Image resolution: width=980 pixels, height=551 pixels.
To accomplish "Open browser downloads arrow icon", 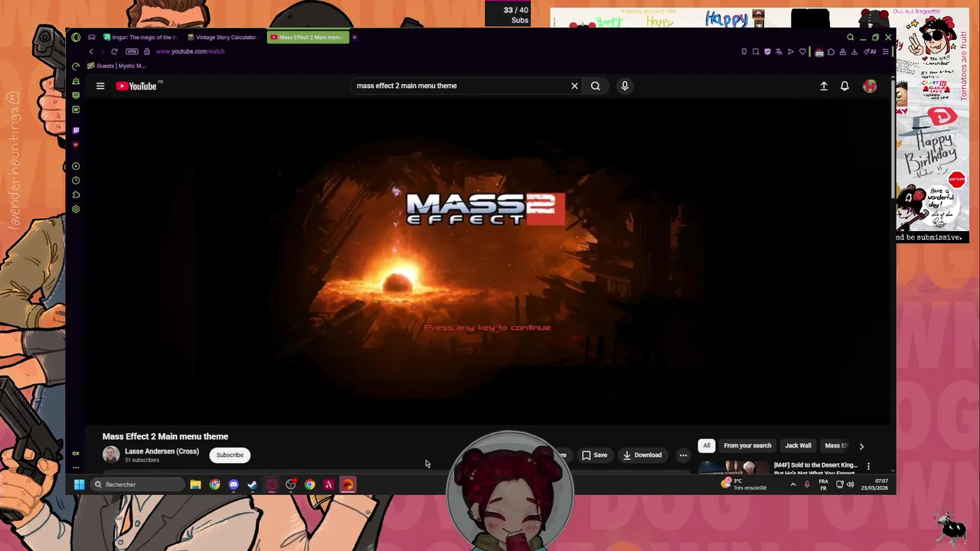I will coord(854,51).
